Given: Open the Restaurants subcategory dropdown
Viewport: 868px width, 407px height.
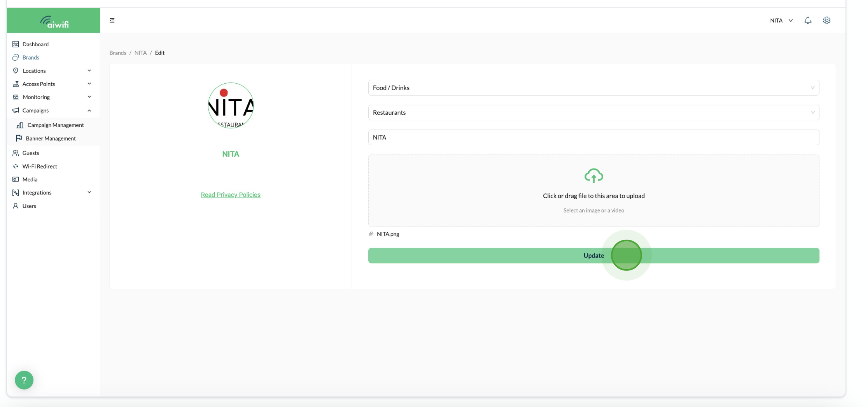Looking at the screenshot, I should 593,112.
